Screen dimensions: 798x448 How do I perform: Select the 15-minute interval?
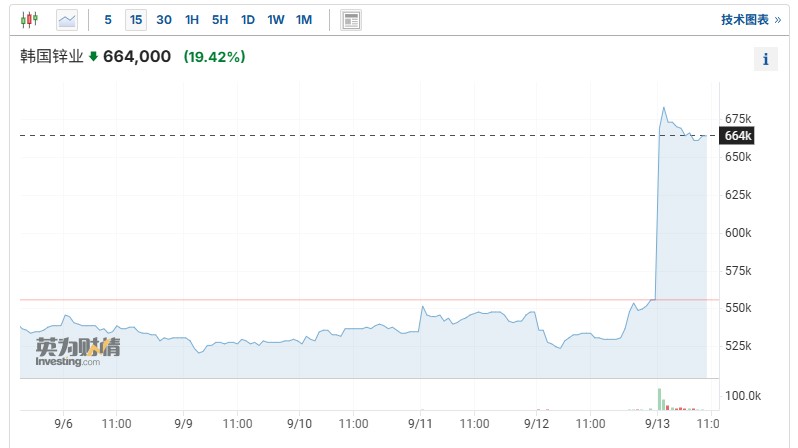(135, 19)
